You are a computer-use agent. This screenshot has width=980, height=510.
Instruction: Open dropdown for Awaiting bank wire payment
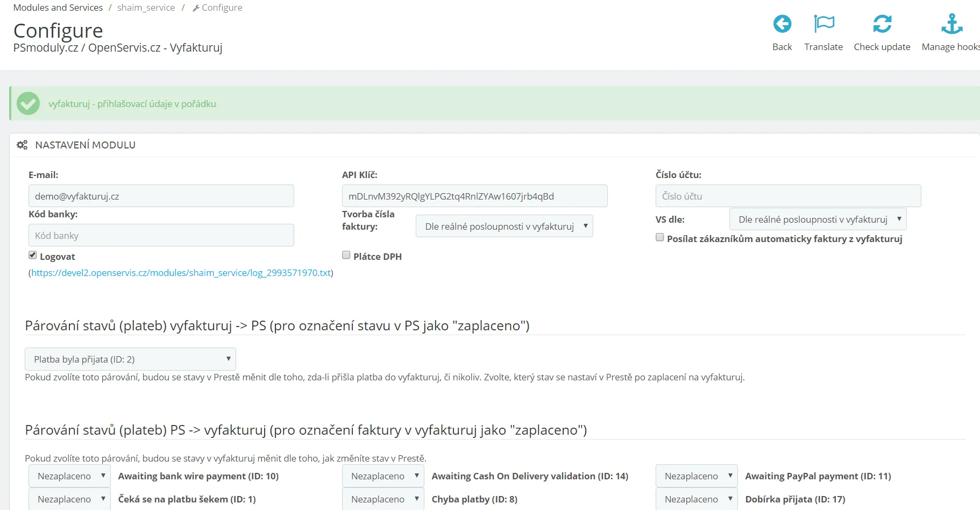pyautogui.click(x=69, y=476)
